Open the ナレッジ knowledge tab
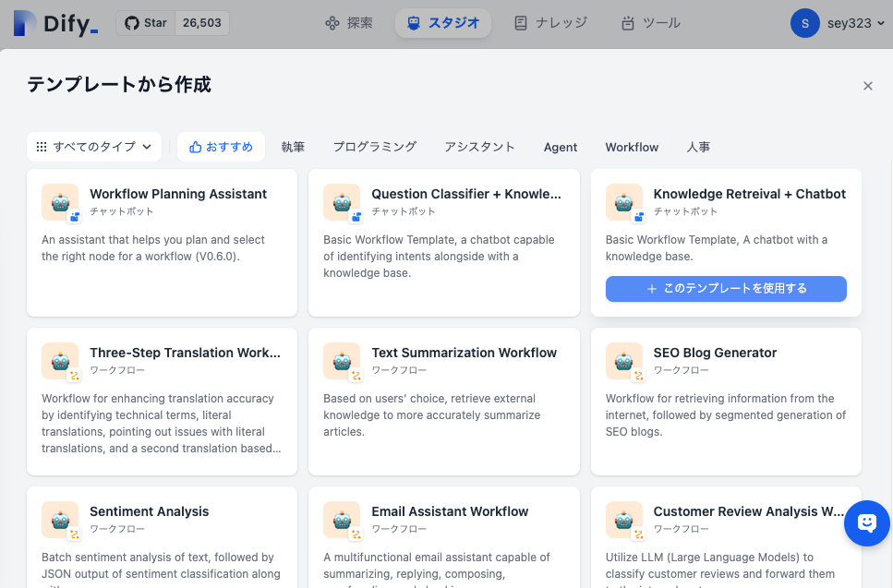Image resolution: width=893 pixels, height=588 pixels. (550, 23)
